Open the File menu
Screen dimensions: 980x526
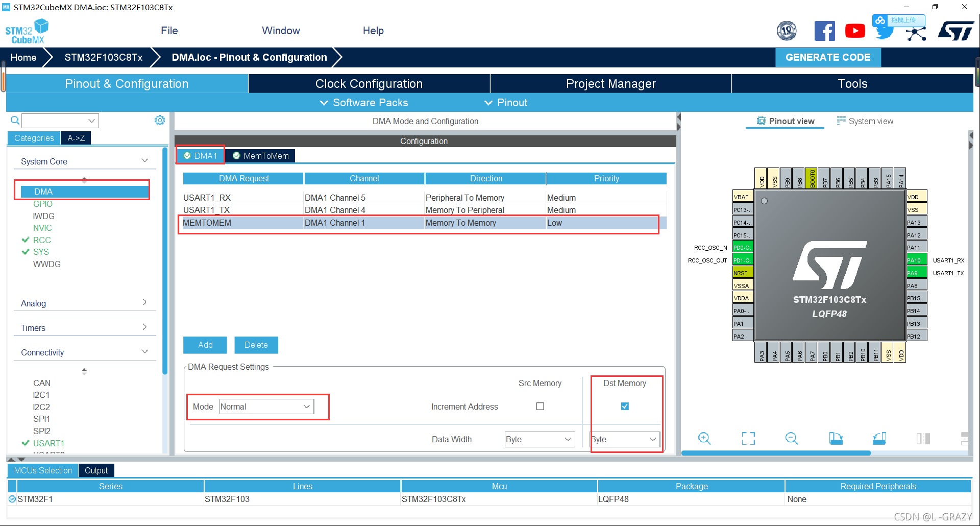pyautogui.click(x=169, y=31)
